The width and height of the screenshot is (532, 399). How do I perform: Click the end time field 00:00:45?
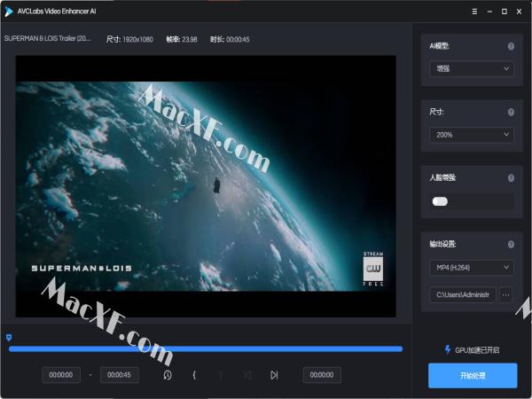(120, 375)
